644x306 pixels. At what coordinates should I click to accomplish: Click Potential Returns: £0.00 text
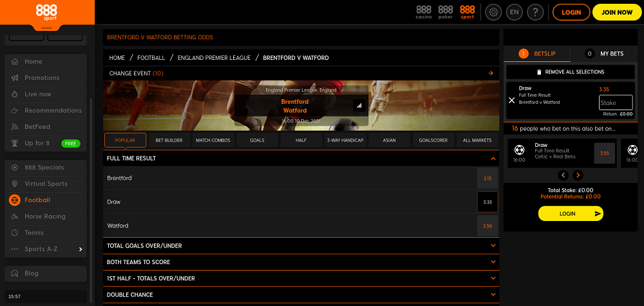pos(571,196)
